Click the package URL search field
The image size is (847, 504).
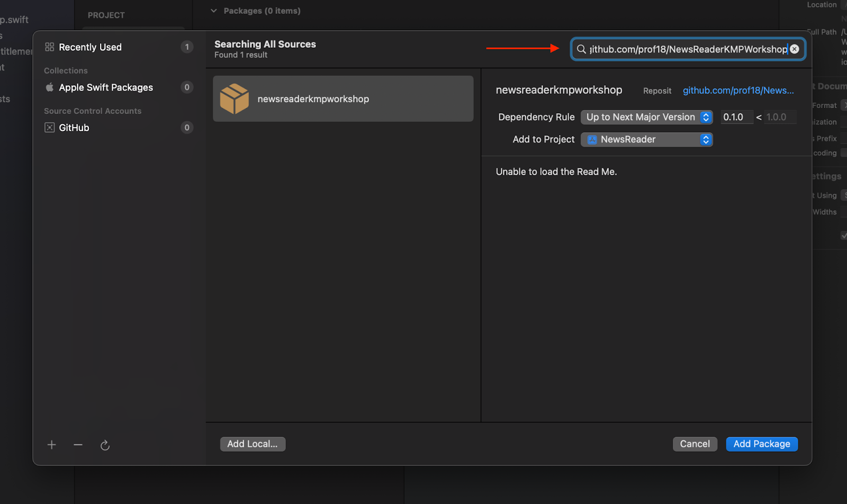pos(688,49)
